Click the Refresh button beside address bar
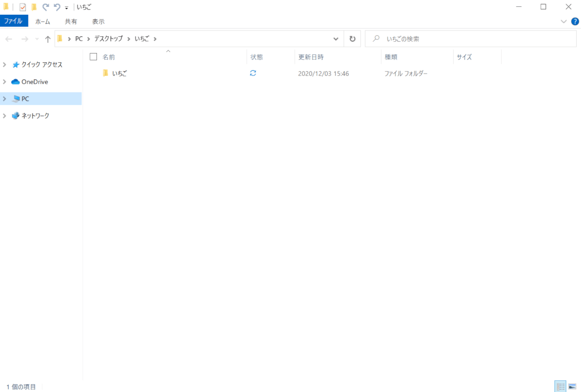581x392 pixels. coord(352,39)
